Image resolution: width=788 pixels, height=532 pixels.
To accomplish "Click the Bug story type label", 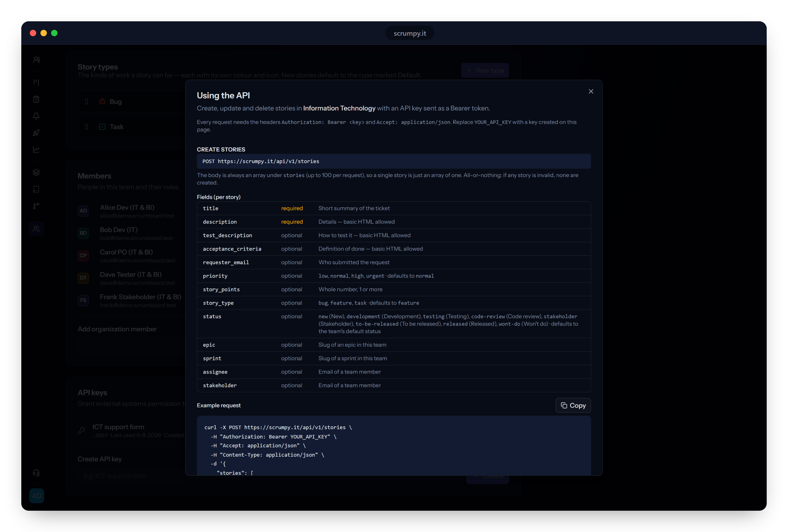I will 116,102.
